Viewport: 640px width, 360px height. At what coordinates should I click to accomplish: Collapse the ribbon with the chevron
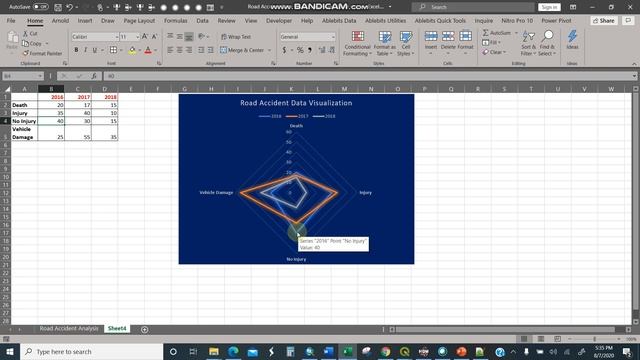click(x=634, y=64)
